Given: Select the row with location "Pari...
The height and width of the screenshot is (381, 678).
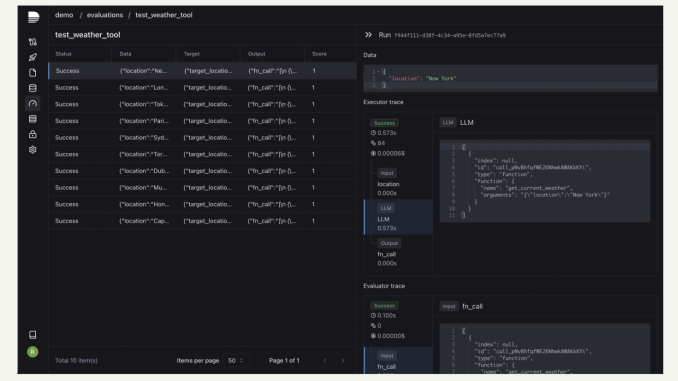Looking at the screenshot, I should pyautogui.click(x=202, y=121).
